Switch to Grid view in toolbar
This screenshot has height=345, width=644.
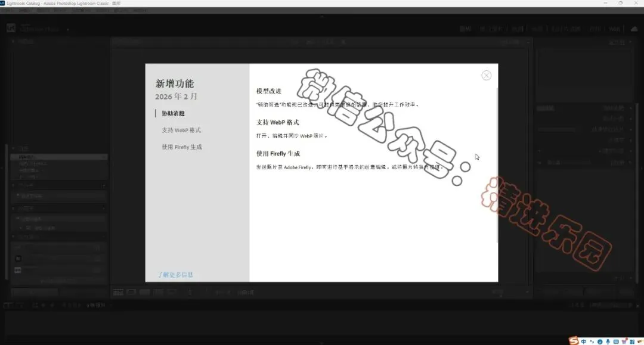click(118, 292)
